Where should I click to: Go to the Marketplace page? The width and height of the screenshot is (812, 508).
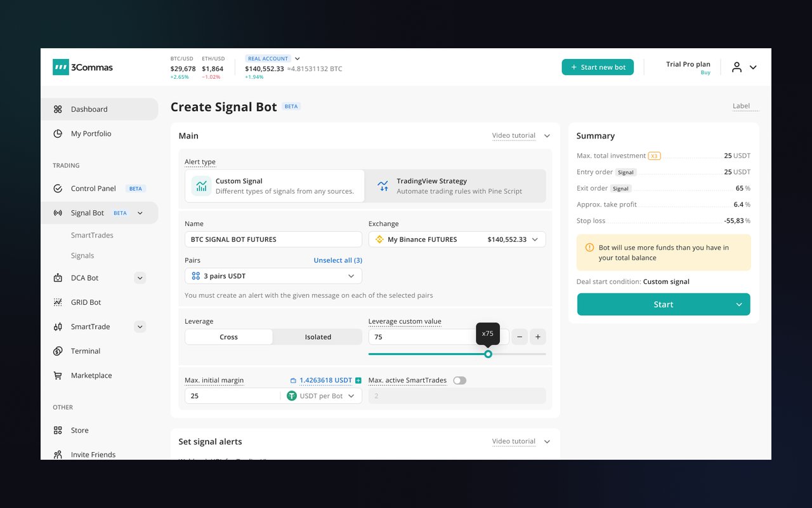(91, 375)
